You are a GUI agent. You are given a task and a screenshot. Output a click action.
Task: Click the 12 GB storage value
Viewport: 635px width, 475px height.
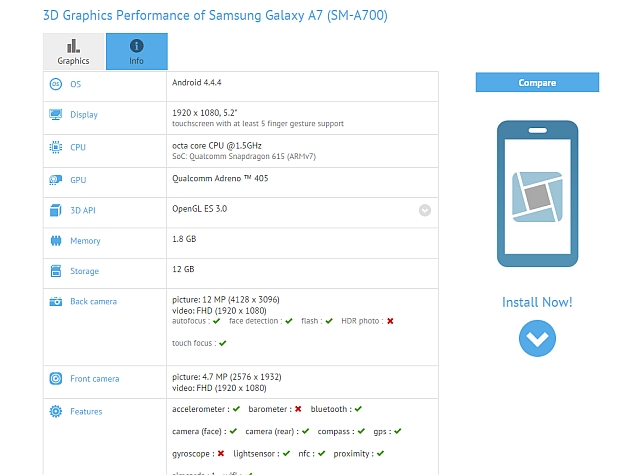coord(183,269)
